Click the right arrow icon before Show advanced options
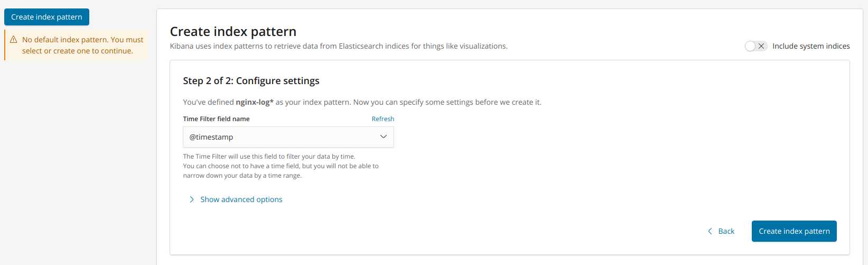 pyautogui.click(x=192, y=199)
